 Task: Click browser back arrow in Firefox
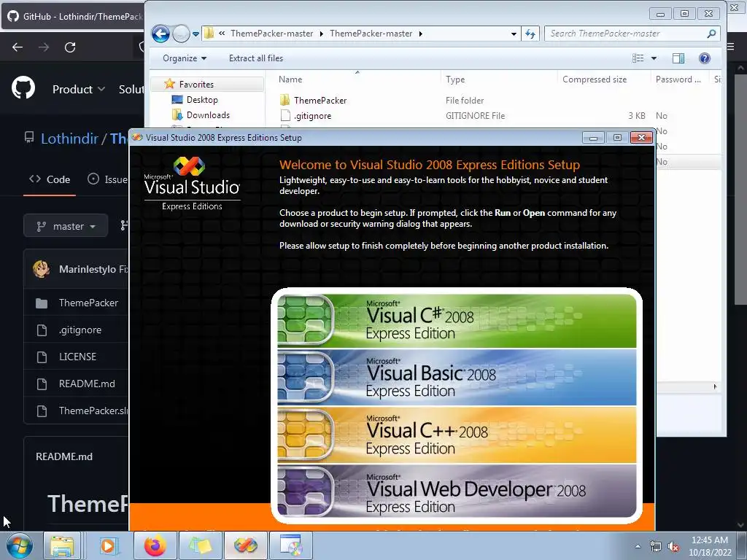[18, 47]
